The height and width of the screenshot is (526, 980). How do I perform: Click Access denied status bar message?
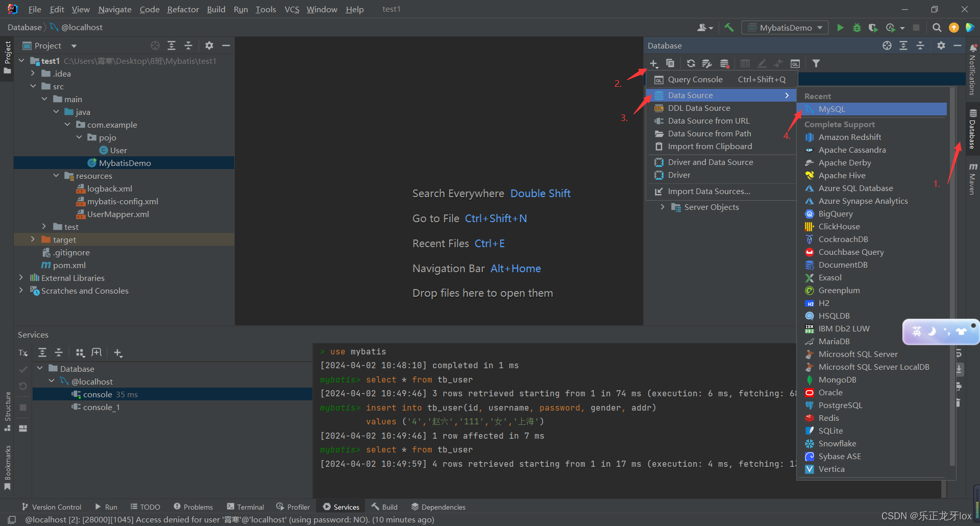tap(230, 519)
